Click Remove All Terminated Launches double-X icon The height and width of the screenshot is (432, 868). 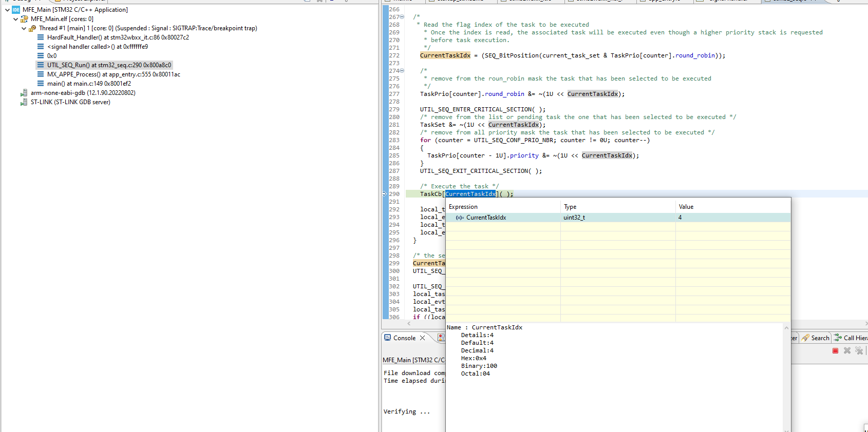point(859,350)
